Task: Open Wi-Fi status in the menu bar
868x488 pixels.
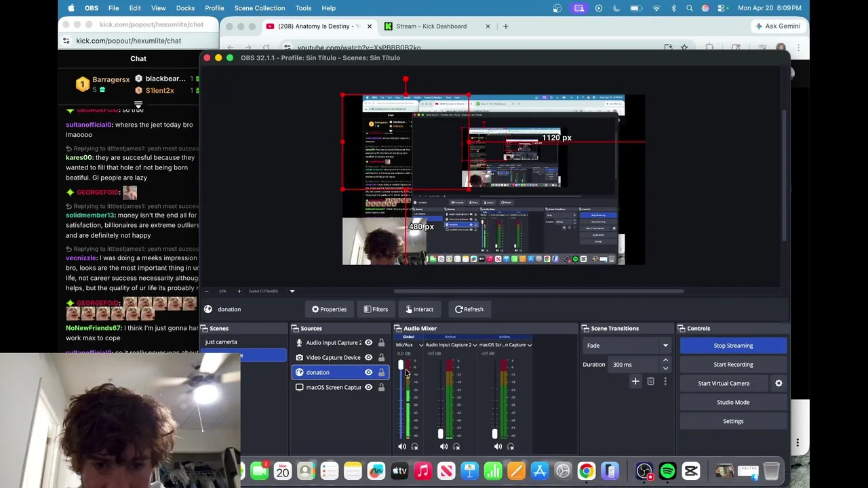Action: click(x=656, y=8)
